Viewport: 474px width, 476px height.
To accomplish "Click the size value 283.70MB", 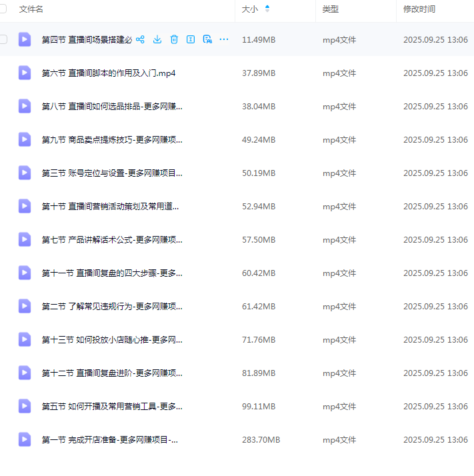I will click(x=261, y=440).
